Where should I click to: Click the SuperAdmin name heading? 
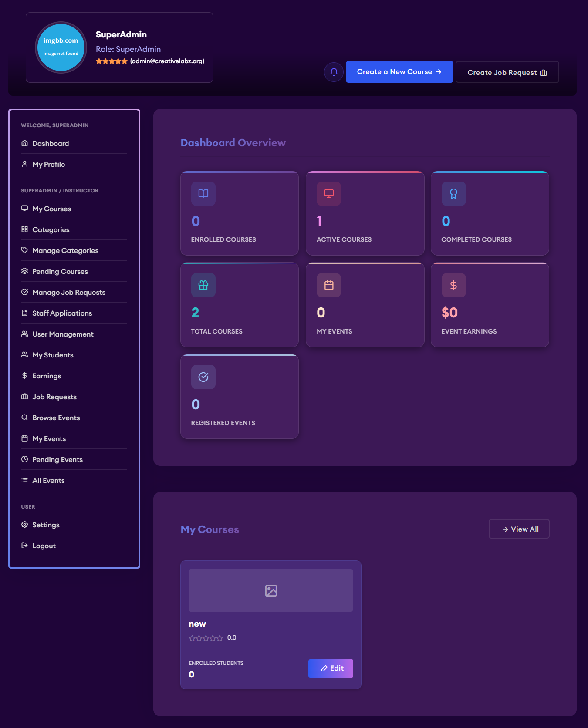point(121,34)
